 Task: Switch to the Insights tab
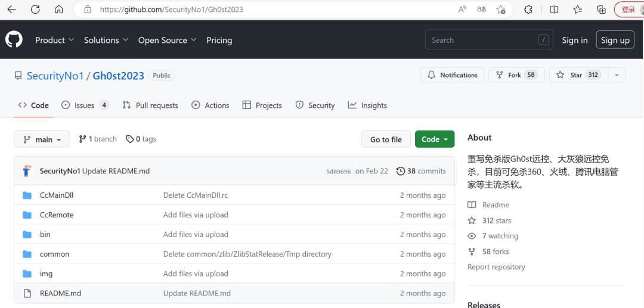click(x=367, y=105)
